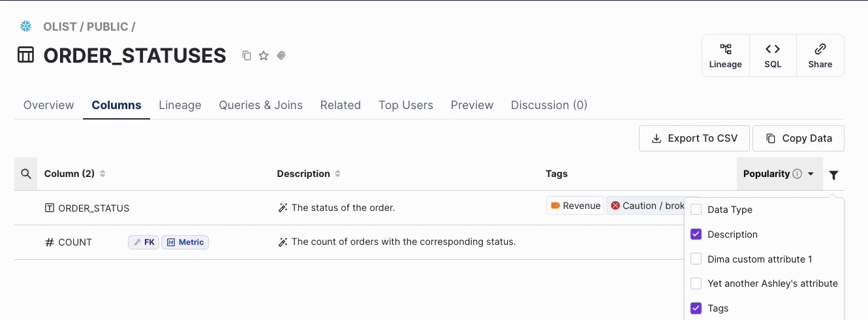
Task: Click the Popularity info icon
Action: pos(797,174)
